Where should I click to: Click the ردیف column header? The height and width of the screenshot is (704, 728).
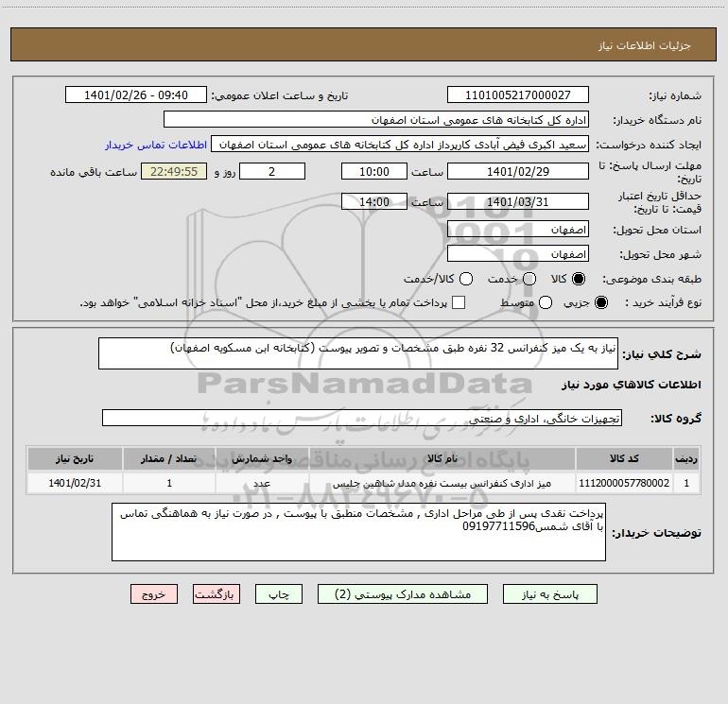[686, 458]
